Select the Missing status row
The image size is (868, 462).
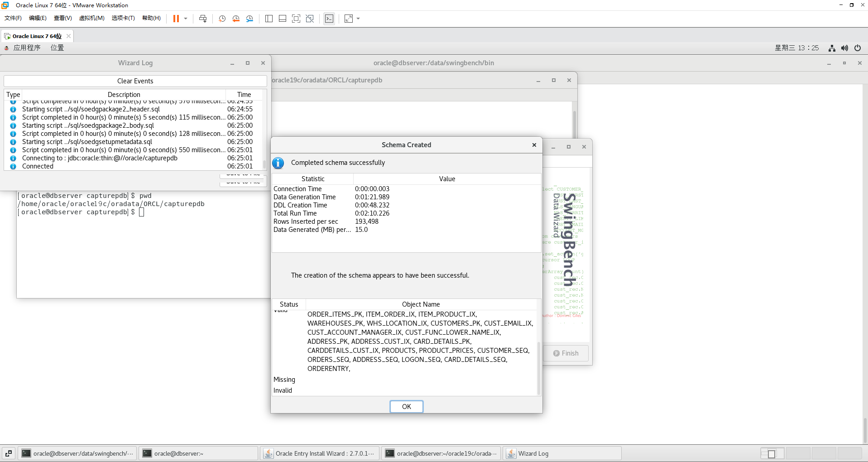pyautogui.click(x=404, y=380)
